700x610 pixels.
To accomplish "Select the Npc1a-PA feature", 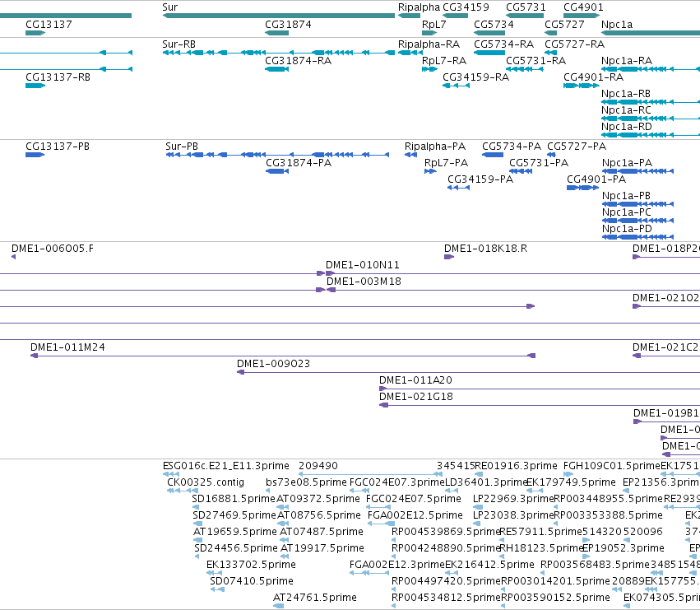I will (x=638, y=171).
